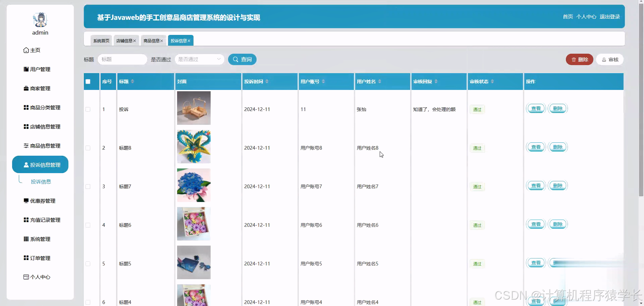Toggle the select-all checkbox in table header

88,81
